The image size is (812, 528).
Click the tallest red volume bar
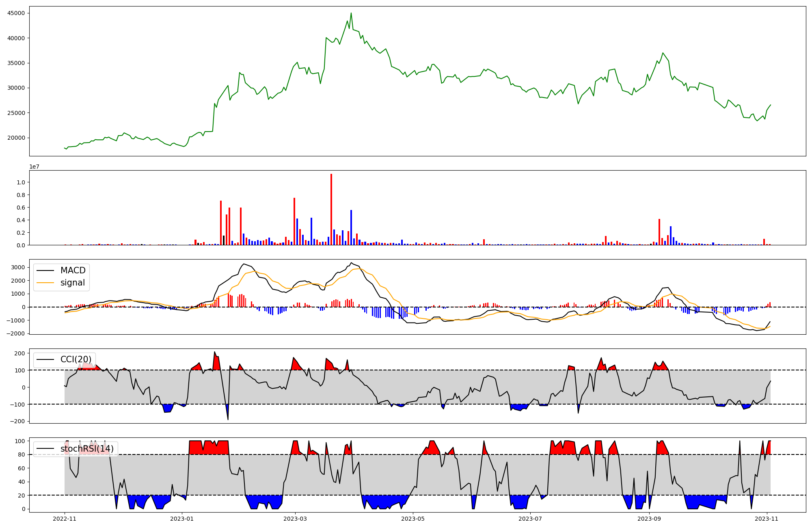(331, 209)
